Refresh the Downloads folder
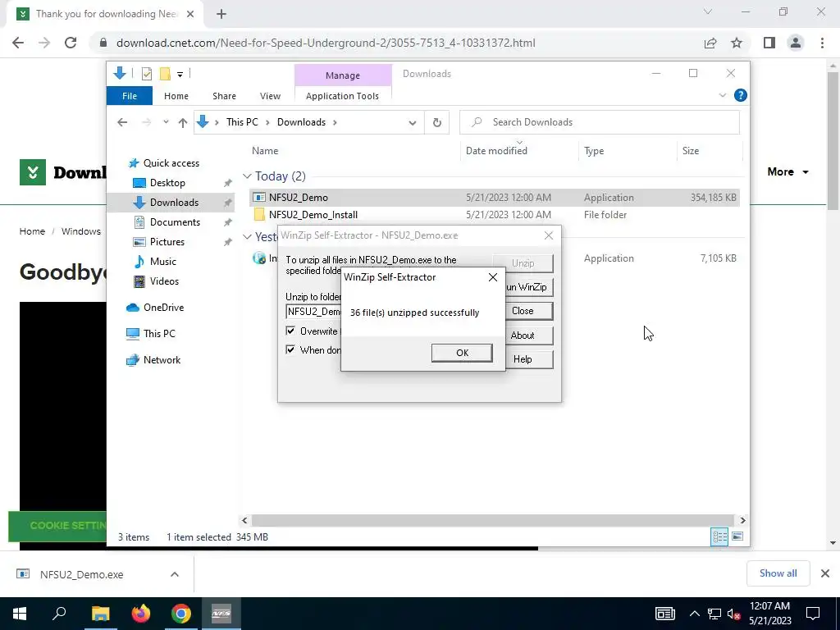The height and width of the screenshot is (630, 840). click(x=437, y=123)
